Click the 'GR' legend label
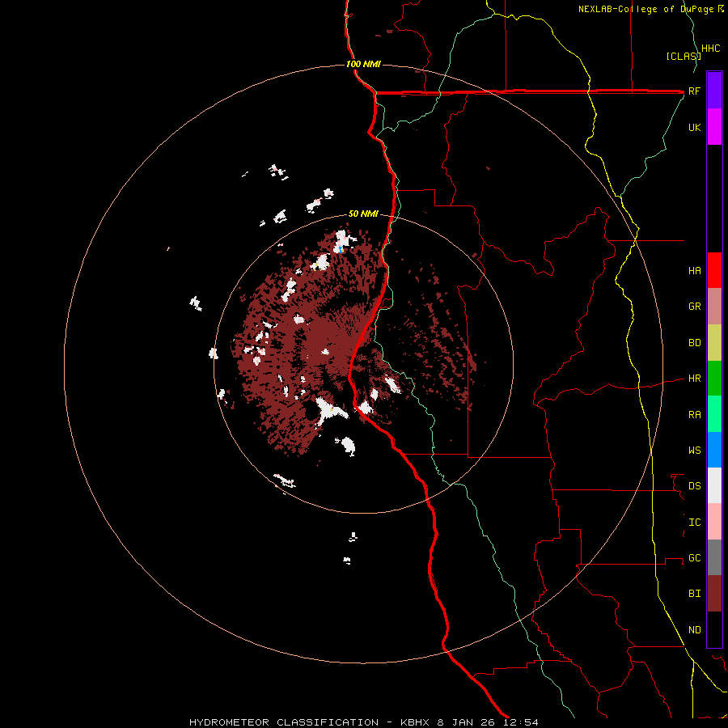The height and width of the screenshot is (728, 728). point(694,307)
